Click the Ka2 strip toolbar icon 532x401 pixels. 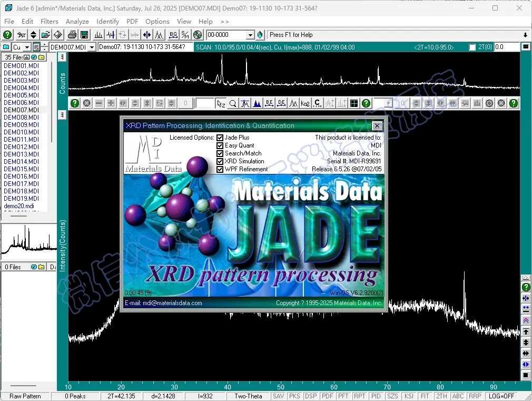[x=306, y=103]
